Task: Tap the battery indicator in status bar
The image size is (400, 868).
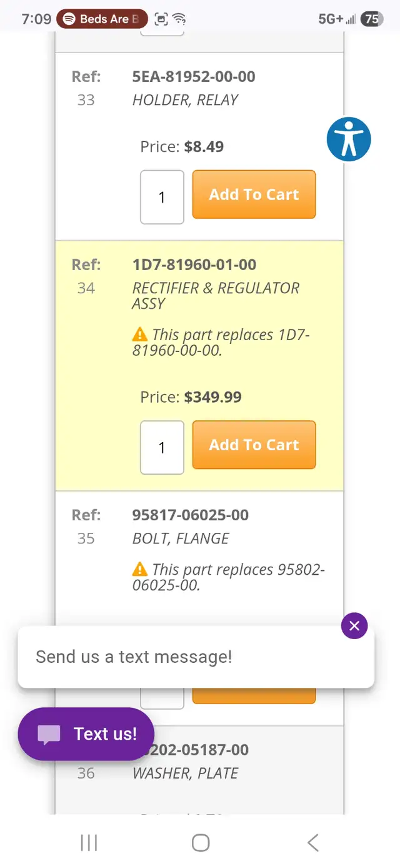Action: (x=371, y=19)
